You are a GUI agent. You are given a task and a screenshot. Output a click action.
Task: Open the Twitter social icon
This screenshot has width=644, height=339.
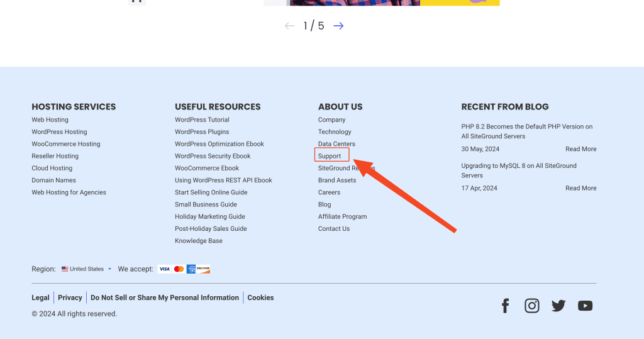click(x=558, y=306)
